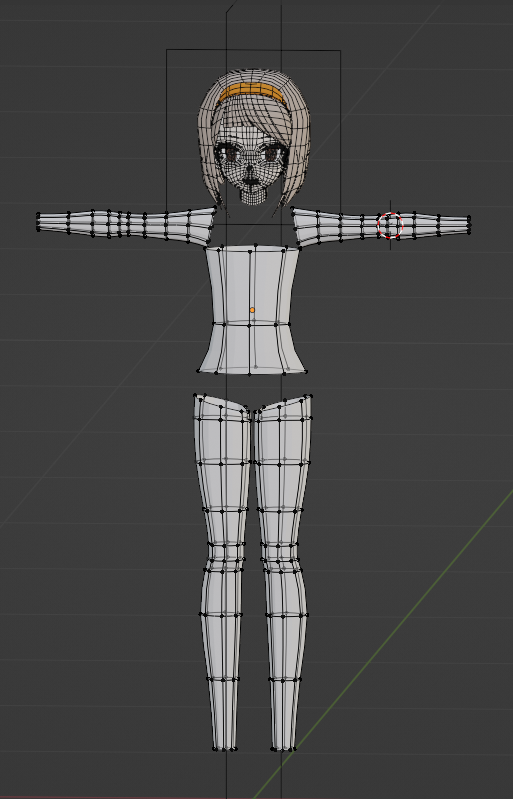Select the torso mesh of the character
The width and height of the screenshot is (513, 799).
tap(252, 310)
